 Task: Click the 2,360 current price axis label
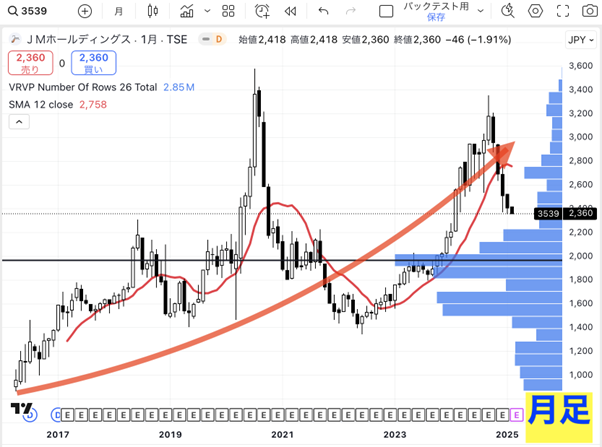[x=581, y=214]
